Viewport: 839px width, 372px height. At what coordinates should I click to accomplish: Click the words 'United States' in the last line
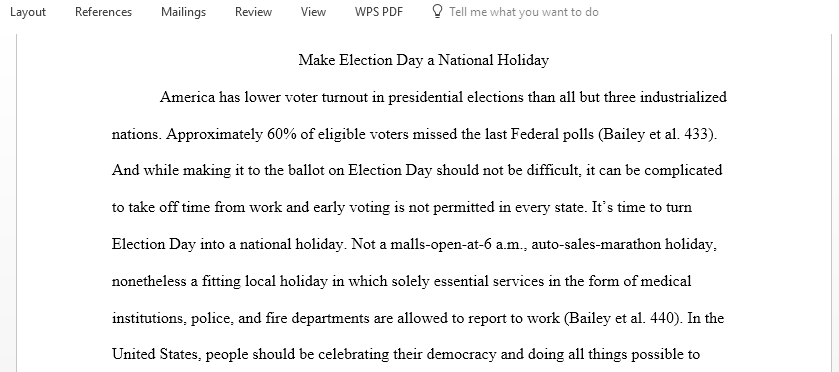(155, 354)
